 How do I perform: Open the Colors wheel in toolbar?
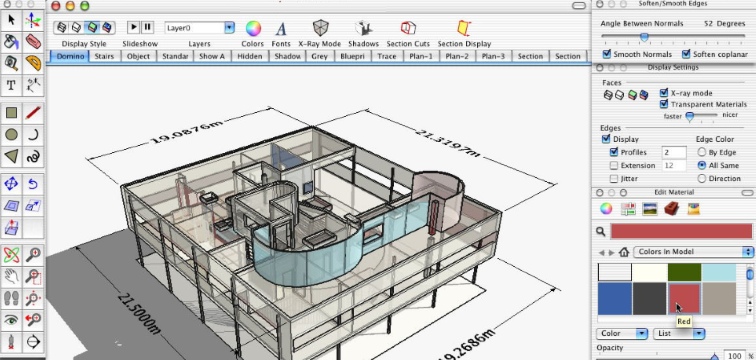[253, 28]
